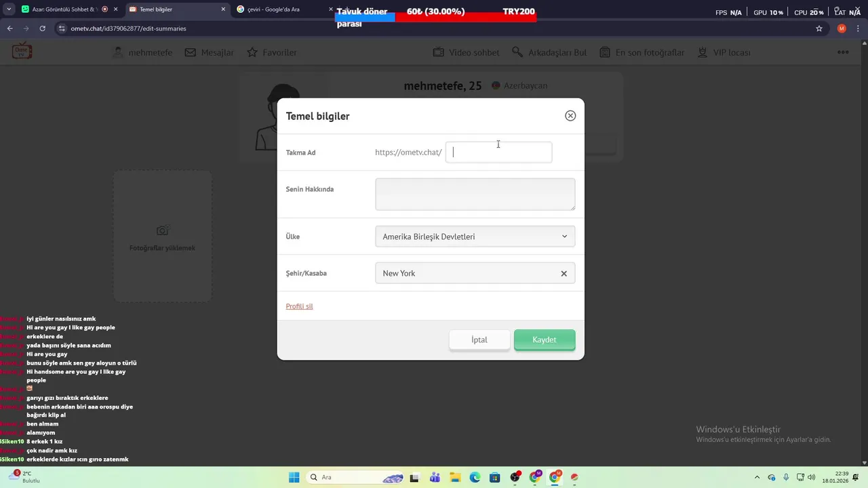Open OBS Studio from the taskbar

click(x=515, y=477)
